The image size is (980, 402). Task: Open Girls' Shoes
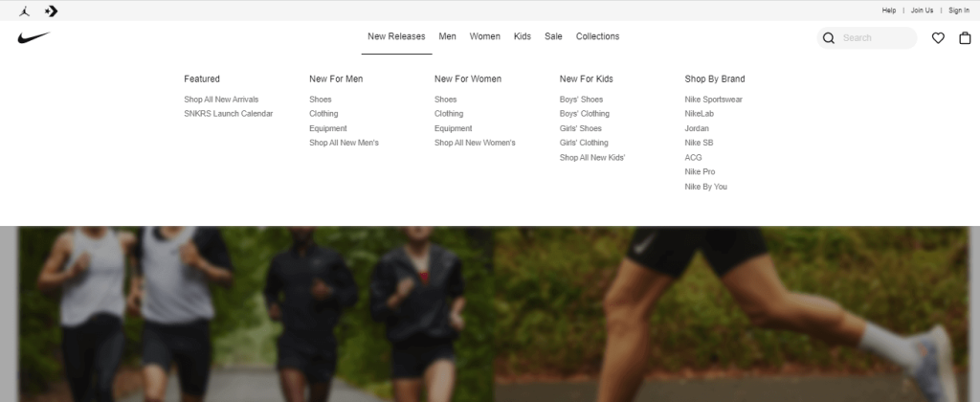click(581, 128)
